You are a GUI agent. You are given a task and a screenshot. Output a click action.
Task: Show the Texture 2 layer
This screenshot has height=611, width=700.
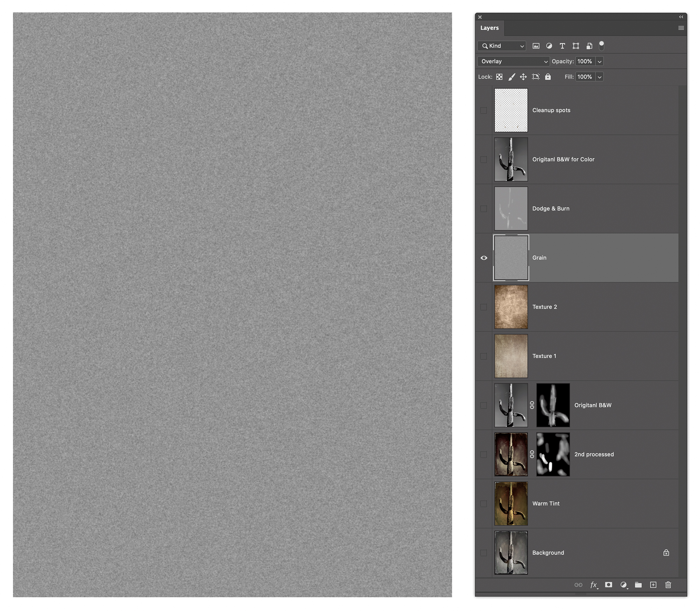coord(484,307)
